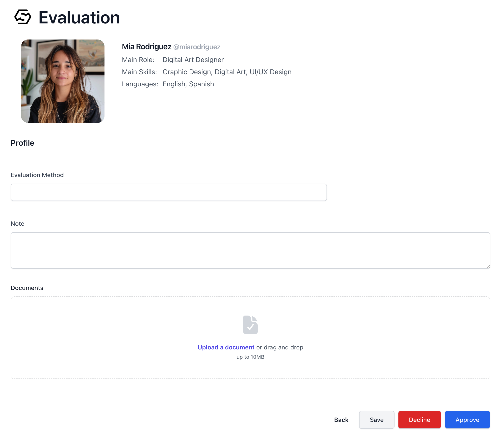Click the English, Spanish languages text

[188, 84]
